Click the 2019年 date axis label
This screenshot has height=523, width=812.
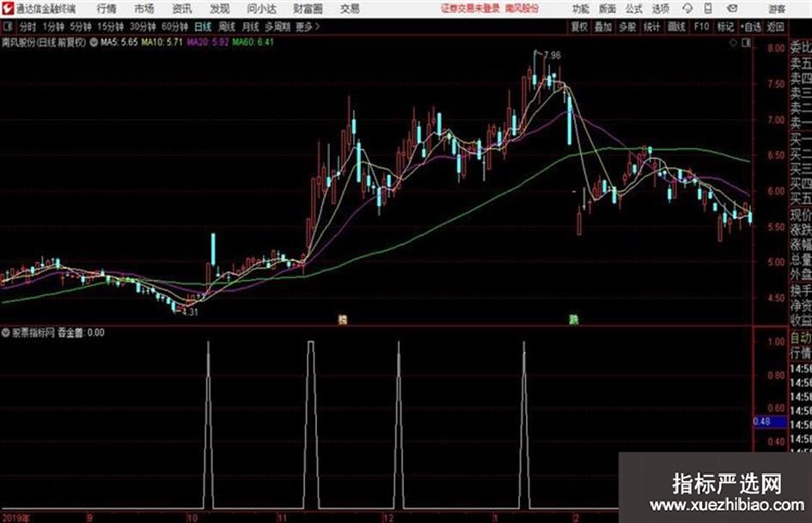[16, 518]
